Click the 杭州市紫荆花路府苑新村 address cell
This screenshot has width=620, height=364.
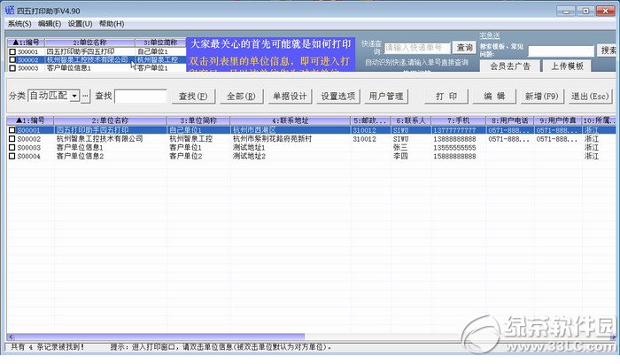click(272, 139)
